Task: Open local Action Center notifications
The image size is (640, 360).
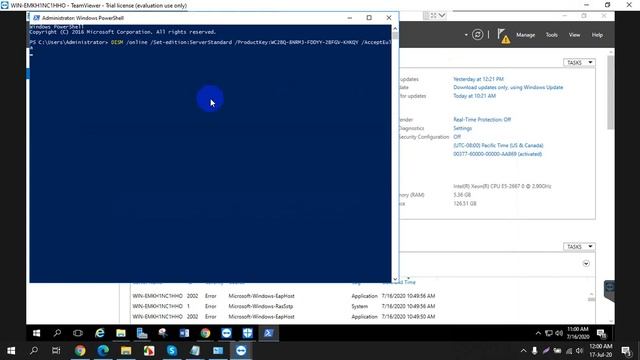Action: (x=626, y=351)
